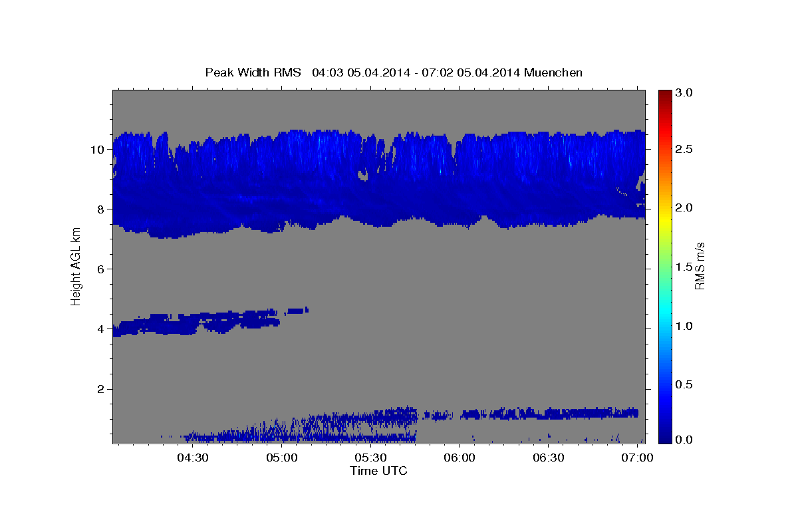The image size is (798, 532).
Task: Click the 05:30 time tick label
Action: coord(371,458)
